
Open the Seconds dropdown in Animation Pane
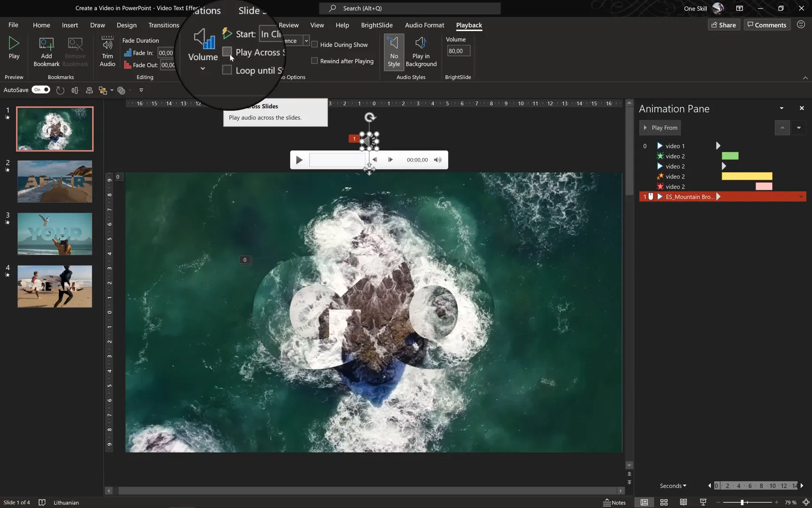(x=673, y=486)
